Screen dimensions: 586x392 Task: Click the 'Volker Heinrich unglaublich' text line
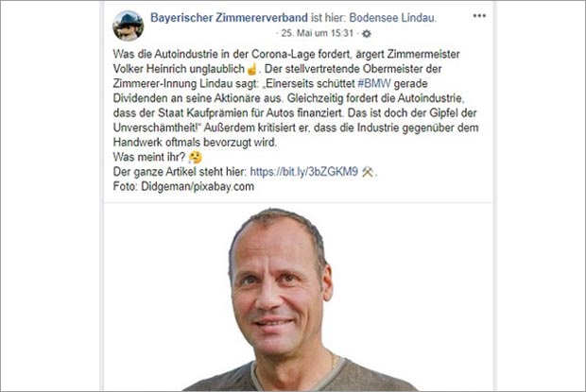[x=179, y=69]
